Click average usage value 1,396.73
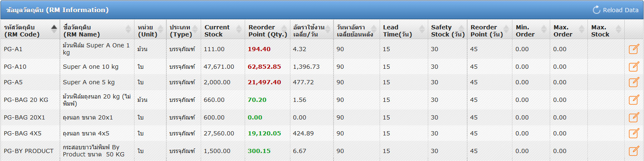This screenshot has width=644, height=161. point(306,67)
